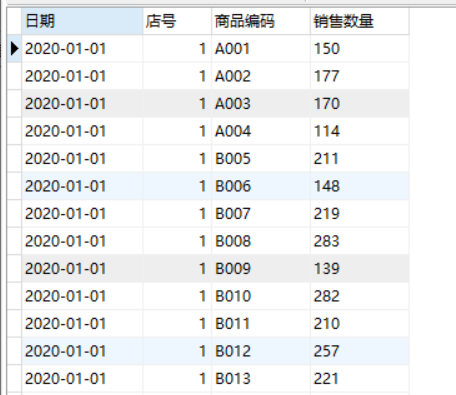Click the store number cell in row B005
Viewport: 456px width, 395px height.
click(x=177, y=159)
